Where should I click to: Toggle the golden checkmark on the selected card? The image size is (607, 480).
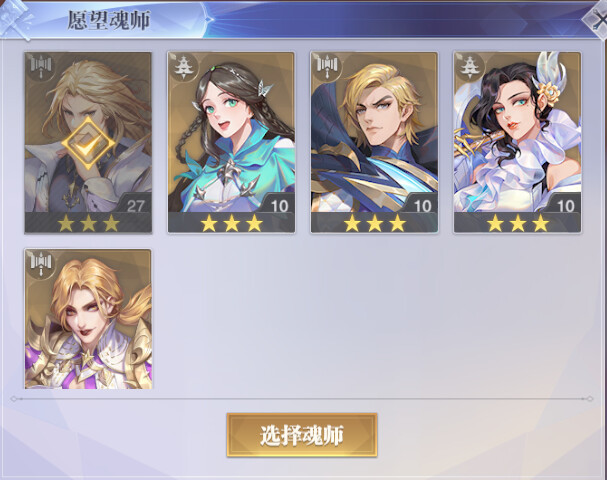click(x=88, y=143)
